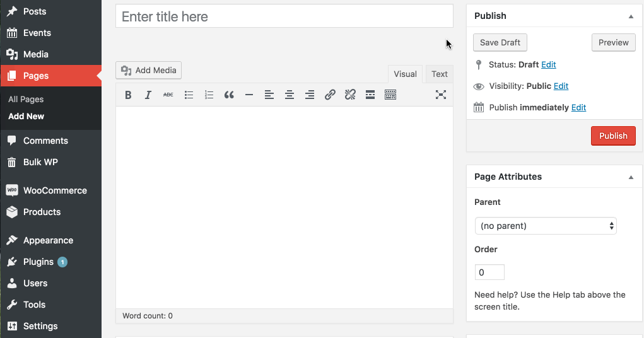This screenshot has width=644, height=338.
Task: Toggle bold formatting in editor toolbar
Action: click(x=128, y=95)
